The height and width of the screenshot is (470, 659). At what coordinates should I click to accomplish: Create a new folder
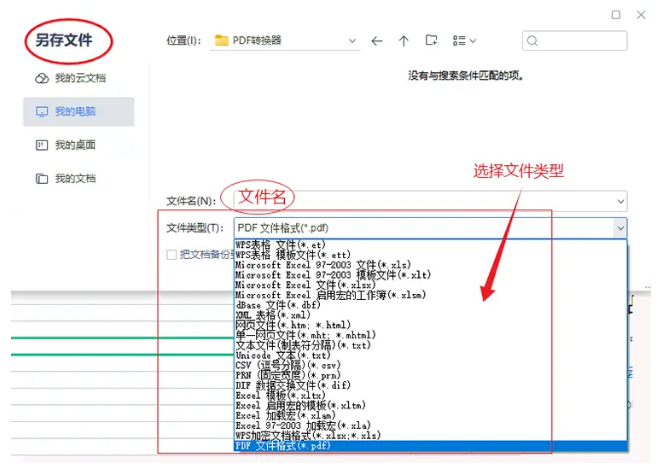431,40
